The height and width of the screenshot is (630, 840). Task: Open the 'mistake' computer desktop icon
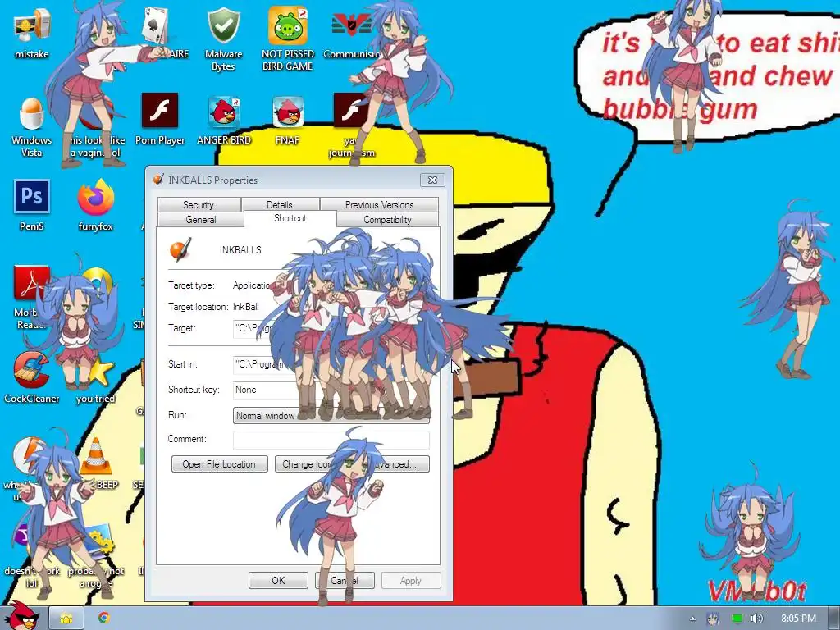pyautogui.click(x=32, y=27)
